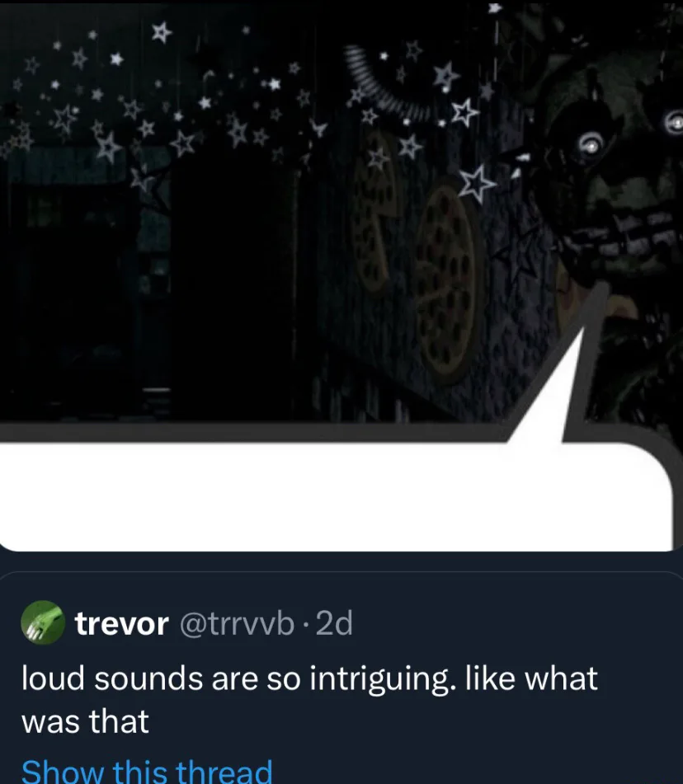Click the pizza slice decoration on wall

pyautogui.click(x=373, y=210)
